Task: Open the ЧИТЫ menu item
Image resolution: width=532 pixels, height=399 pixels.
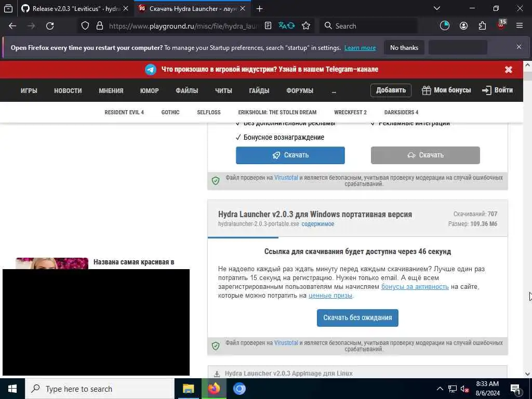Action: click(x=223, y=90)
